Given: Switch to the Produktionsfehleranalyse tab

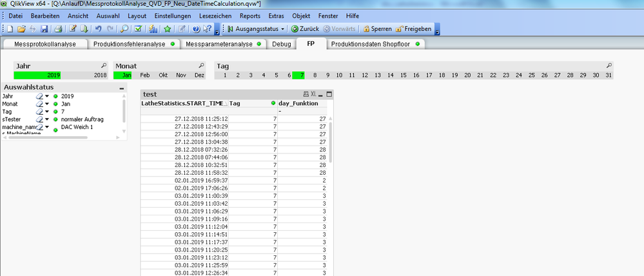Looking at the screenshot, I should point(134,44).
